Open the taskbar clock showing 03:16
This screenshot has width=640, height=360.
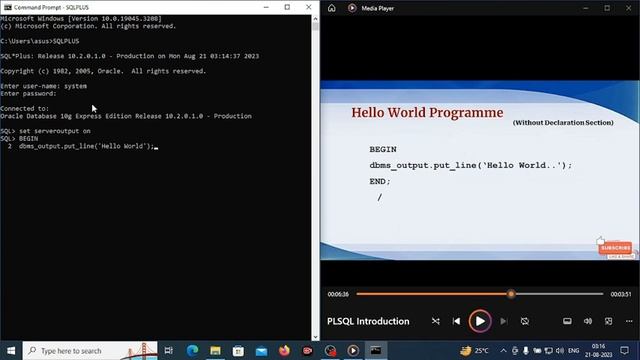pos(598,351)
